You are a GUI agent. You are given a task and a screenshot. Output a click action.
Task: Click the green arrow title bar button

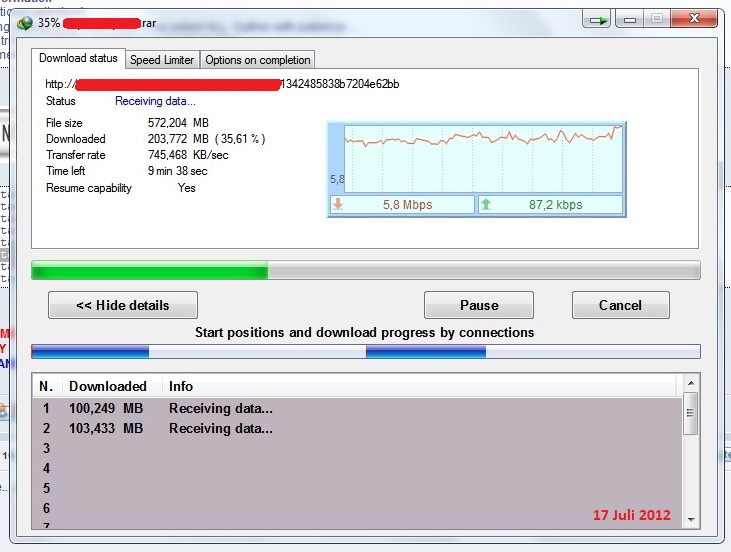point(597,20)
